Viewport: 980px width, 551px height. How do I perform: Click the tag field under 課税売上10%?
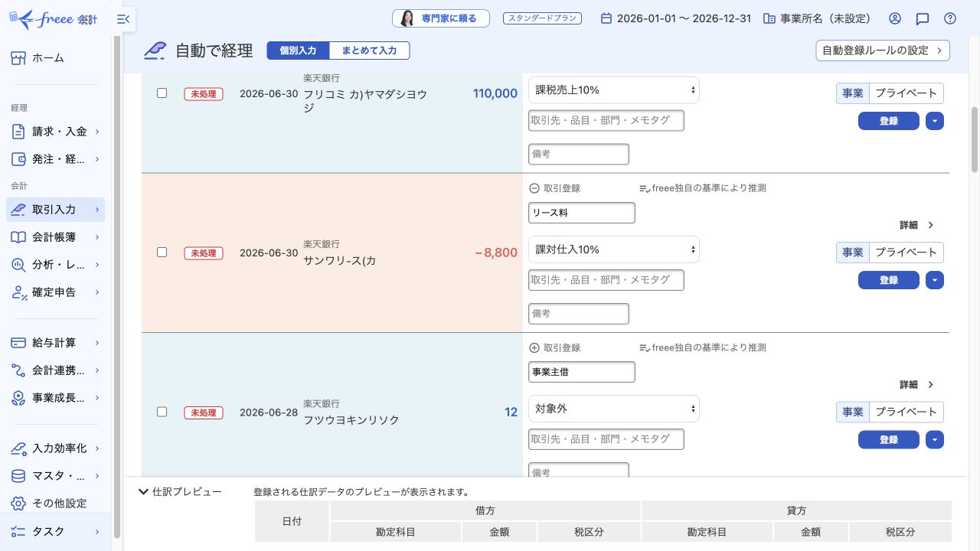pos(606,120)
